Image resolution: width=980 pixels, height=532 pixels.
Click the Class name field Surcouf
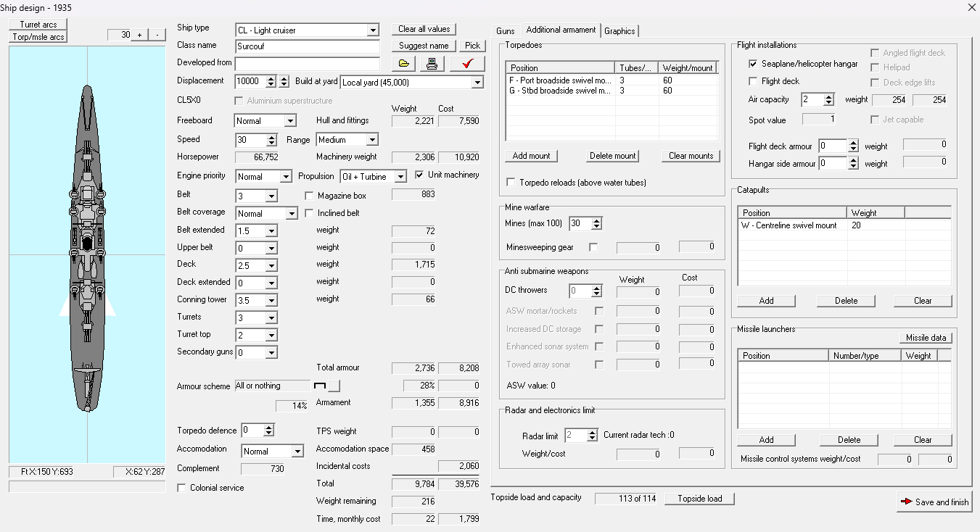coord(307,46)
